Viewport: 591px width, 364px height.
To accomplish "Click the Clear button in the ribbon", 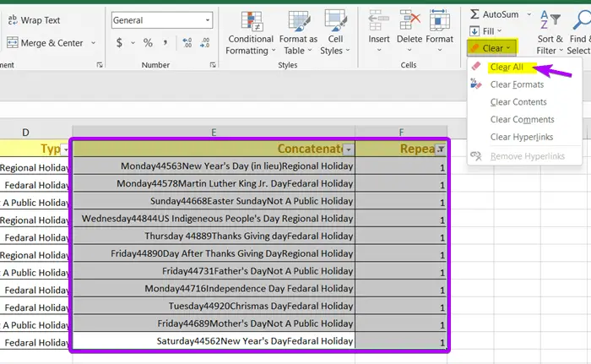I will 492,48.
